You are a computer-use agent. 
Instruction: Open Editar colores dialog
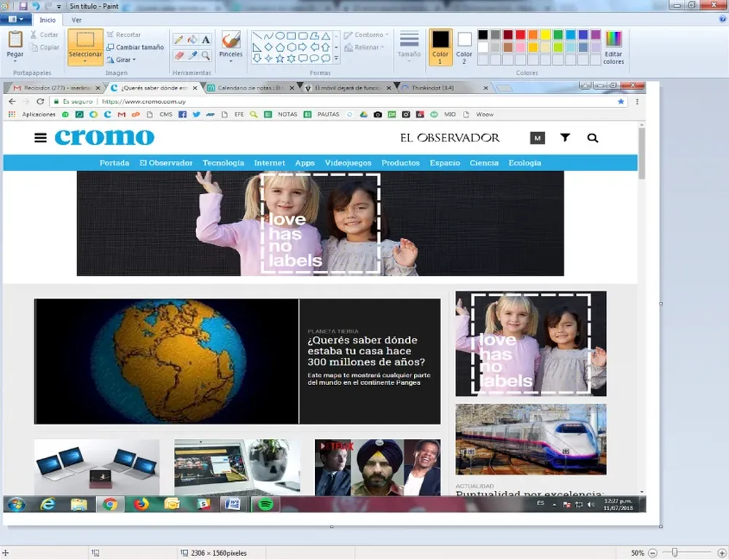(x=614, y=47)
